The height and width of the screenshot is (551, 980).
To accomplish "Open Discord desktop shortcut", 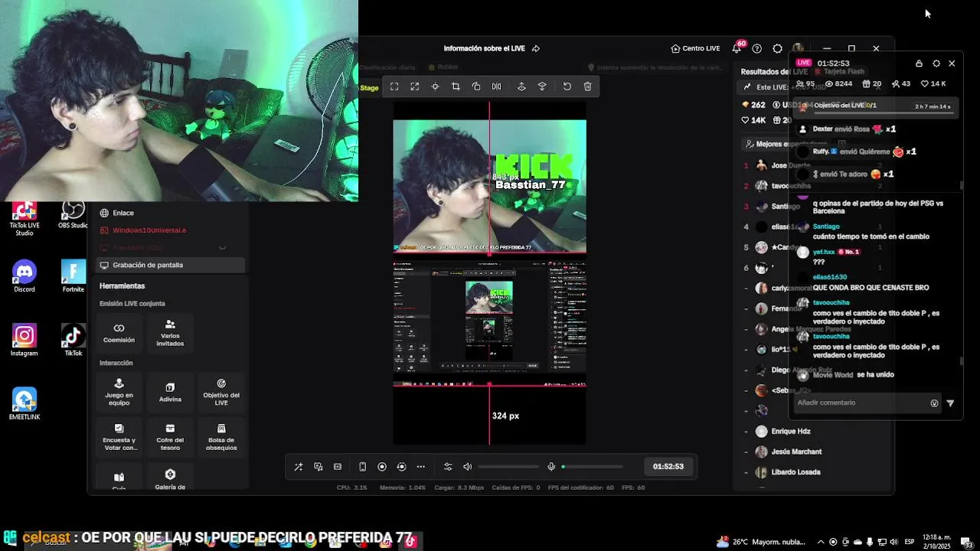I will 24,275.
